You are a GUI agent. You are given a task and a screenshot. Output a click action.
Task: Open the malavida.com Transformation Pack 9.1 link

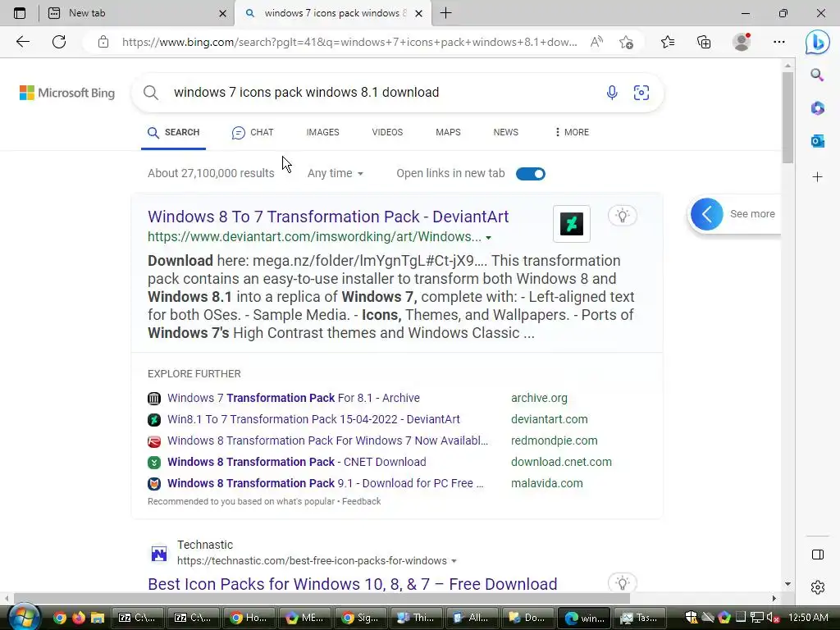click(325, 483)
